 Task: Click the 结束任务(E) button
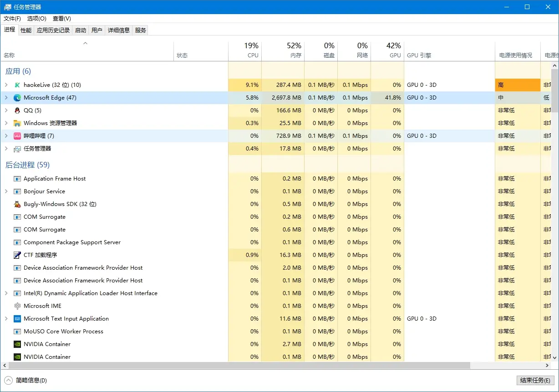click(535, 381)
